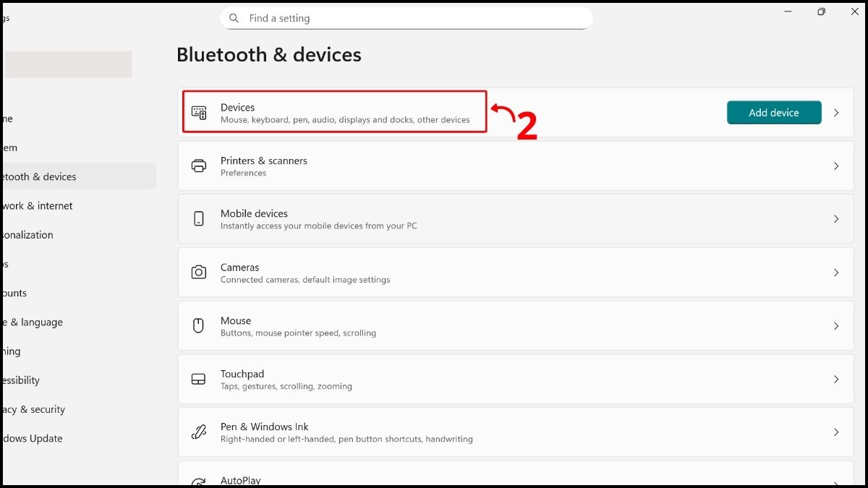The image size is (868, 488).
Task: Click the printer icon beside Printers & scanners
Action: tap(199, 166)
